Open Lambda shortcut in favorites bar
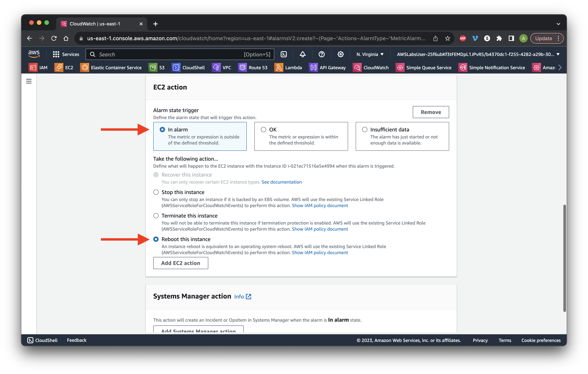This screenshot has height=374, width=588. click(x=288, y=68)
